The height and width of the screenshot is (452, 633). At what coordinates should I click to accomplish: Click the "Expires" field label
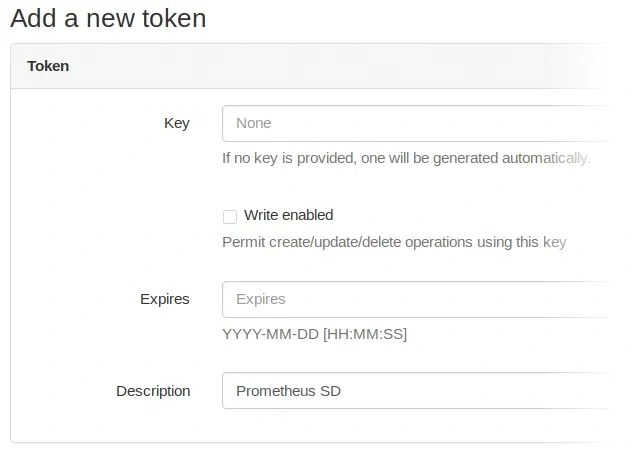tap(165, 299)
